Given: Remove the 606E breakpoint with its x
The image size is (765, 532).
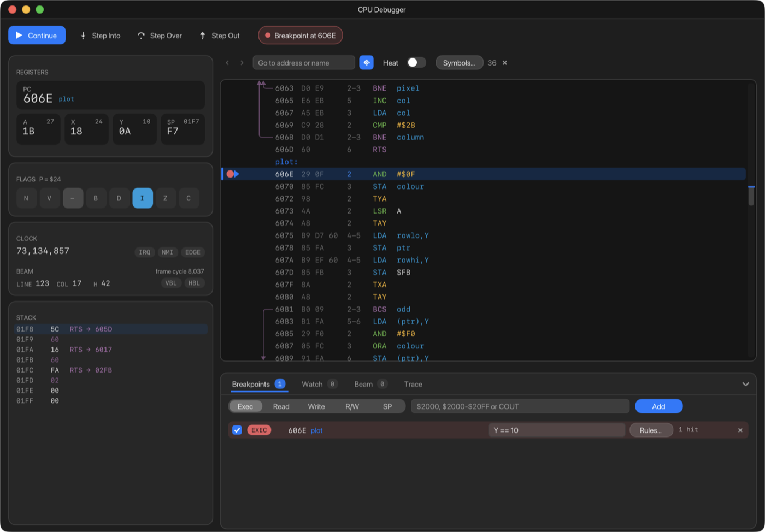Looking at the screenshot, I should point(740,430).
